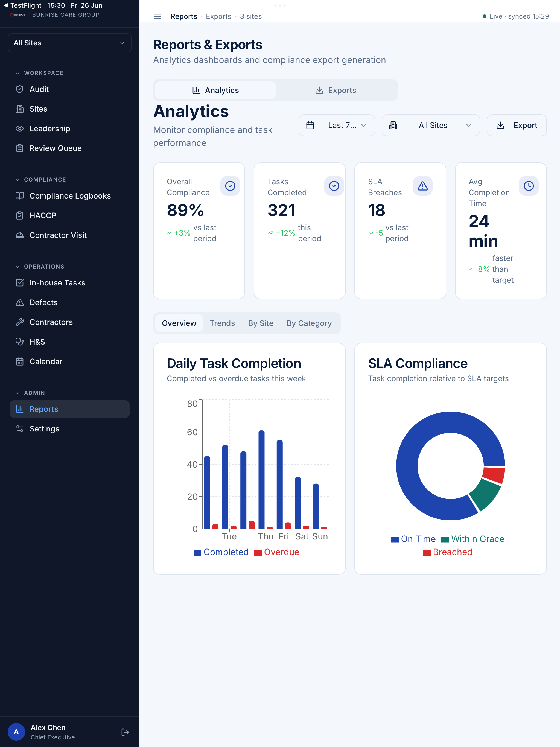Click the Calendar icon in sidebar
The width and height of the screenshot is (560, 747).
[20, 361]
